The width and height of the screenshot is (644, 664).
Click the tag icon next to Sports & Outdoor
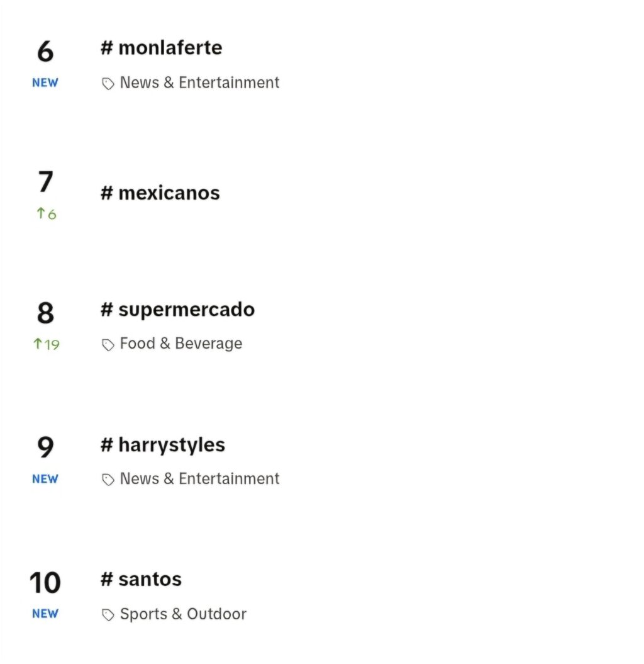(x=108, y=614)
